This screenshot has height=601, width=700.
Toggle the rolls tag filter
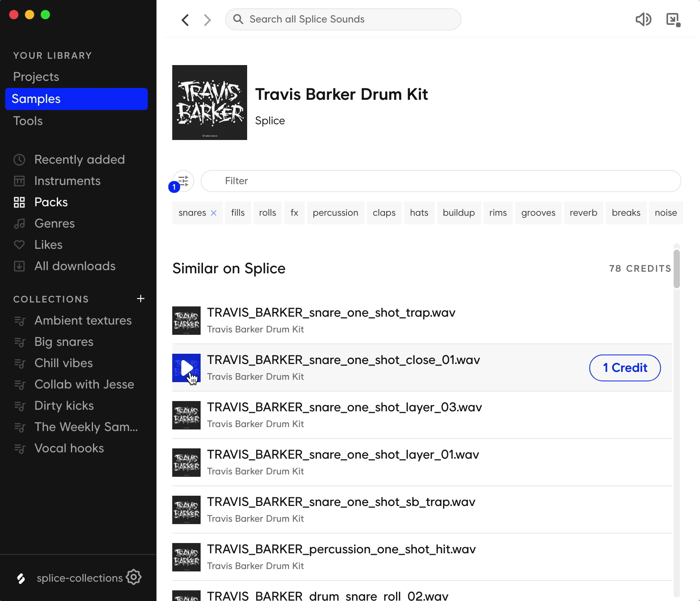coord(268,213)
